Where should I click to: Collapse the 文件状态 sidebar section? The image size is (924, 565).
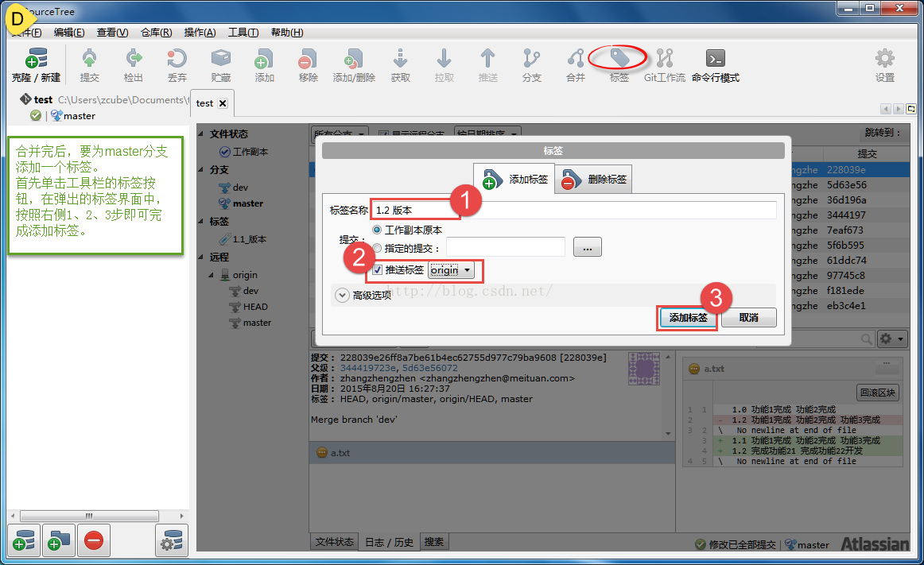201,134
